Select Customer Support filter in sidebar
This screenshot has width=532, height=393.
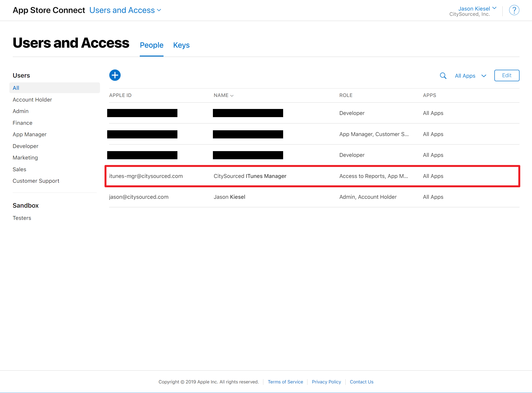(36, 181)
